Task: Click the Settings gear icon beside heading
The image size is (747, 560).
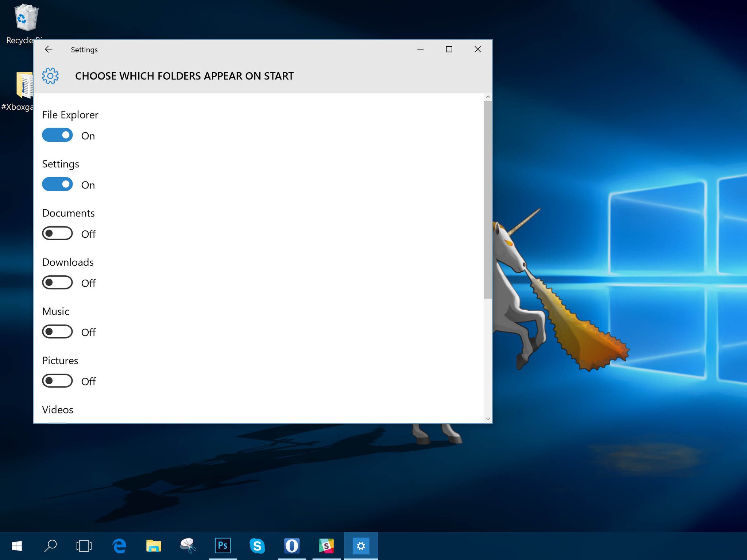Action: (50, 76)
